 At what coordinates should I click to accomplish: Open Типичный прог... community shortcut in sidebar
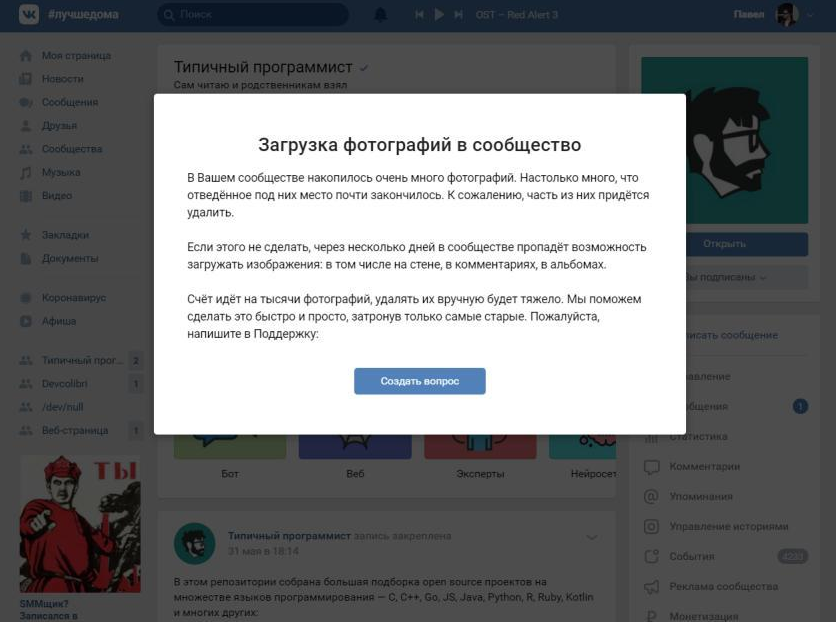[81, 360]
